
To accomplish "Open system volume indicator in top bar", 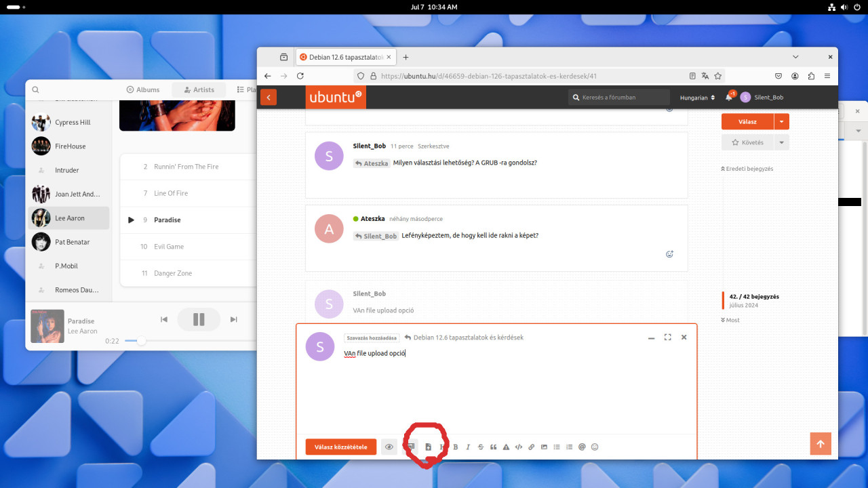I will pyautogui.click(x=844, y=7).
